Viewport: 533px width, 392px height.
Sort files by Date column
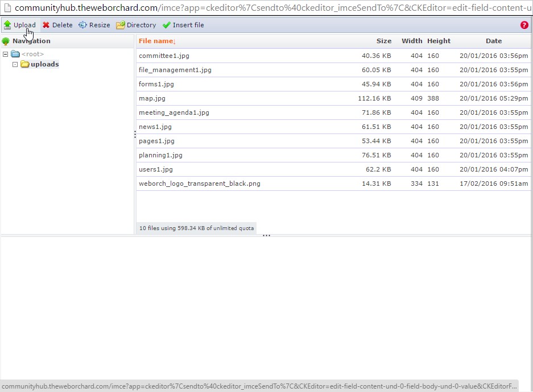(x=494, y=41)
